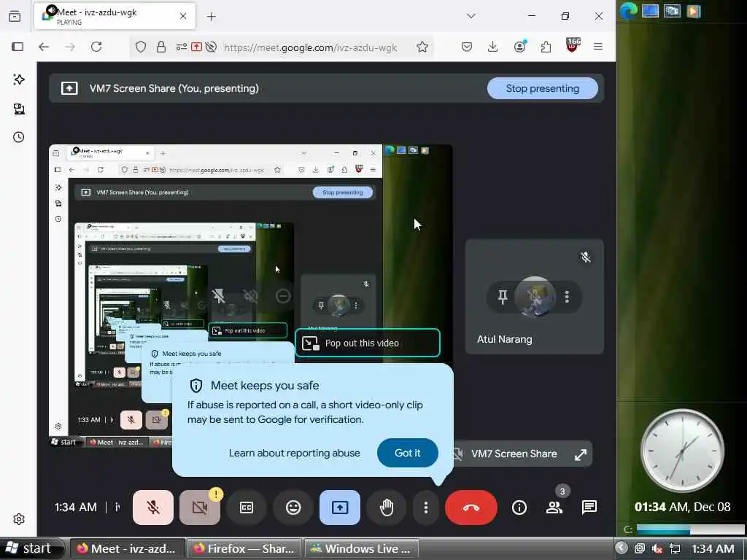Open Learn about reporting abuse link
This screenshot has height=560, width=747.
[x=295, y=453]
